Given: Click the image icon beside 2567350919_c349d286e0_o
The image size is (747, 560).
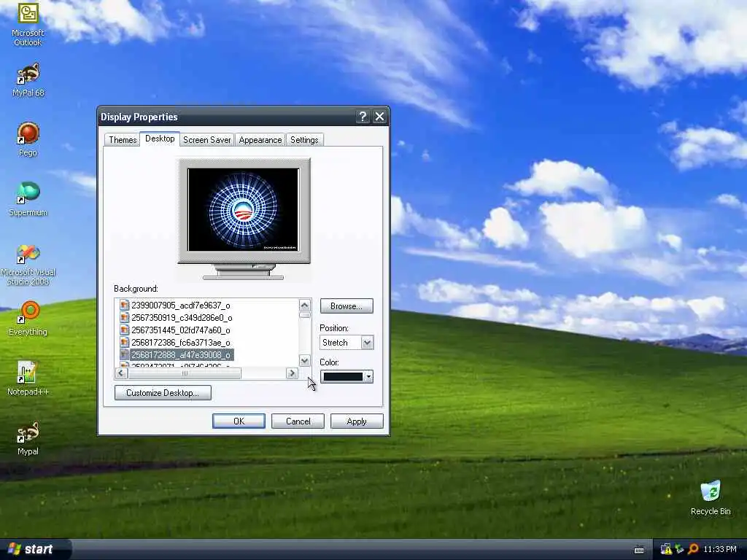Looking at the screenshot, I should point(124,318).
